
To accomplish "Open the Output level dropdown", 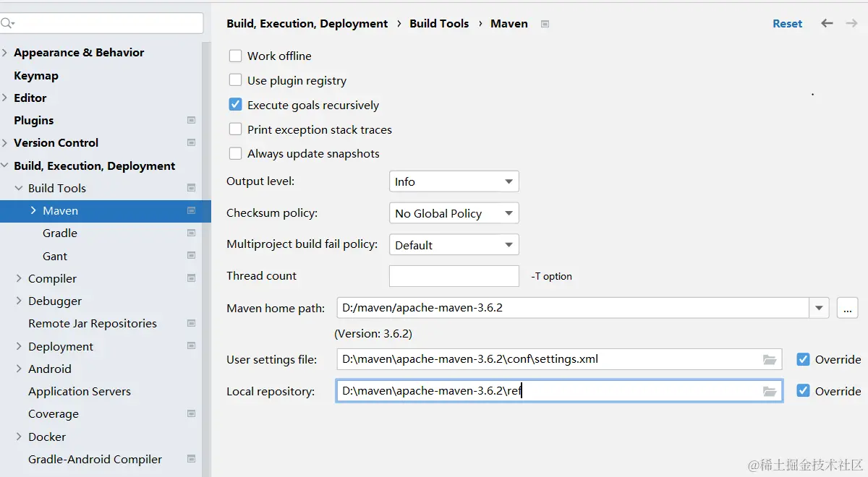I will tap(454, 181).
